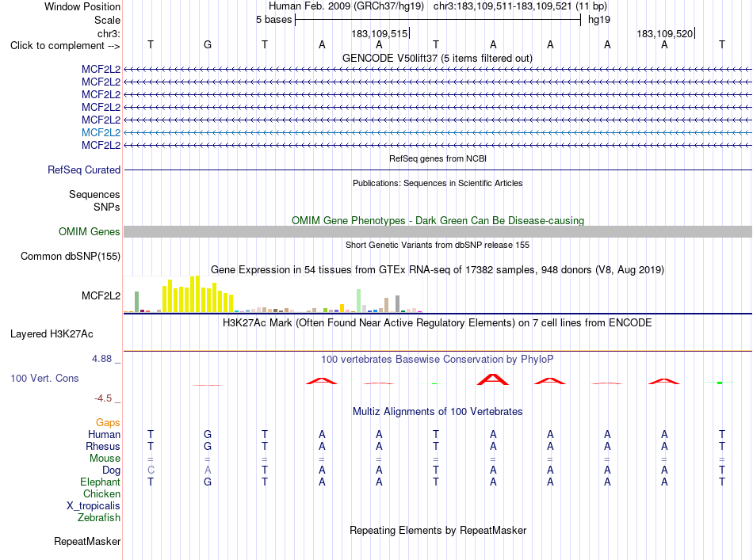Select the "Scale" track label
Screen dimensions: 753x560
(x=107, y=20)
